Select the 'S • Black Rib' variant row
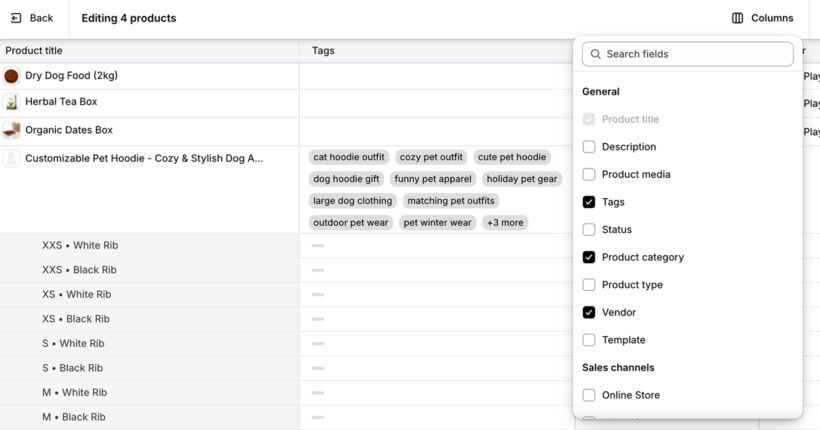820x430 pixels. pyautogui.click(x=150, y=368)
